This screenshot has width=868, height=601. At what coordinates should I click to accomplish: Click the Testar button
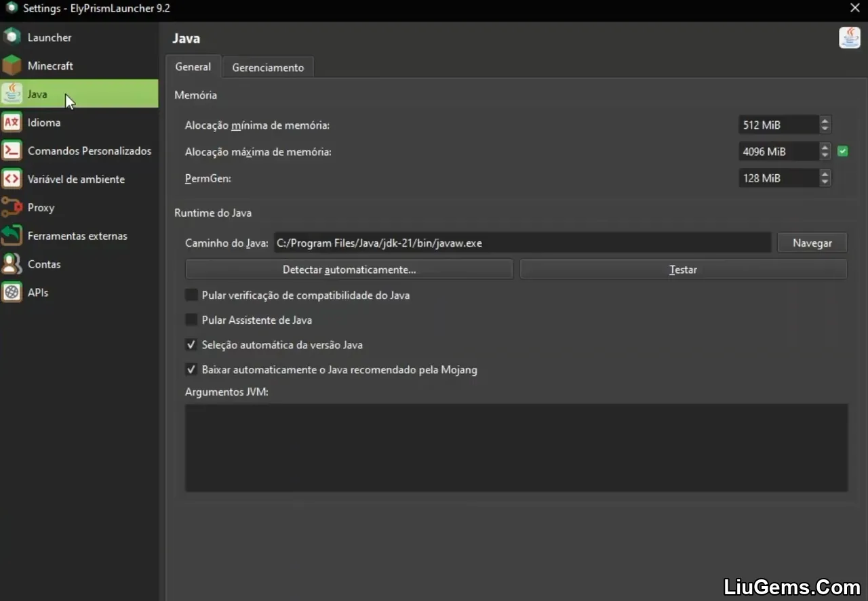684,269
